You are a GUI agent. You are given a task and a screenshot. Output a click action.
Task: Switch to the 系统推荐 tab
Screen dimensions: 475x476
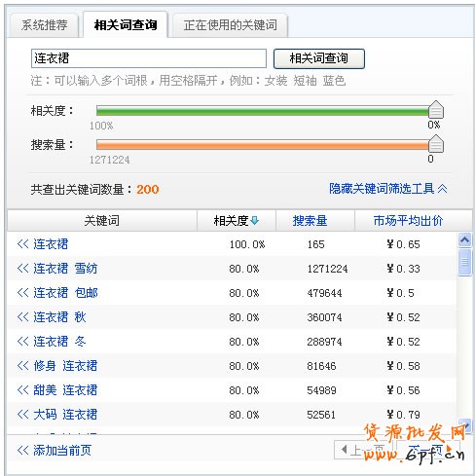[x=45, y=25]
